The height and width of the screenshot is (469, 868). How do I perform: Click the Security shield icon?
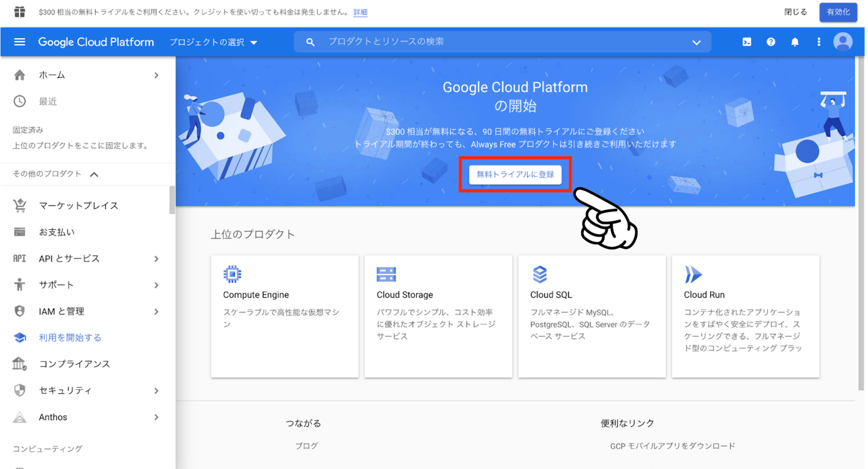20,390
